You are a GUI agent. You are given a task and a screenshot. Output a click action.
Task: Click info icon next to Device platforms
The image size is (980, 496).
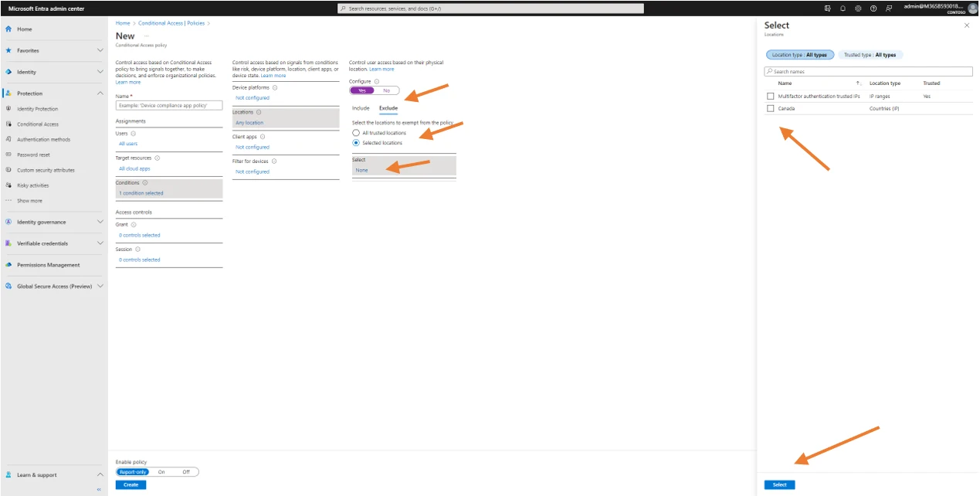point(275,88)
